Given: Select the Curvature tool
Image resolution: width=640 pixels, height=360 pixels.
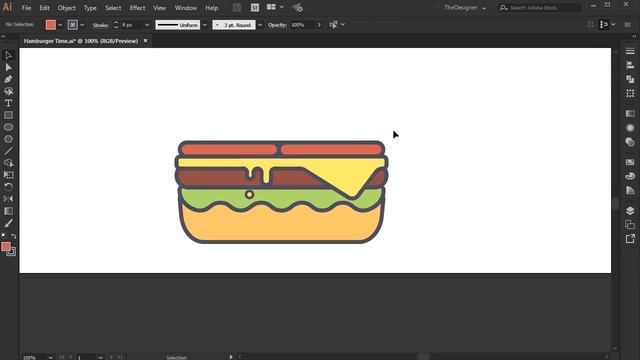Looking at the screenshot, I should pyautogui.click(x=8, y=91).
